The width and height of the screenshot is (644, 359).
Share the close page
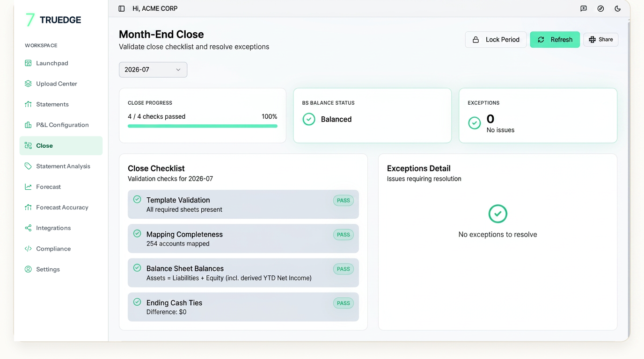click(600, 40)
